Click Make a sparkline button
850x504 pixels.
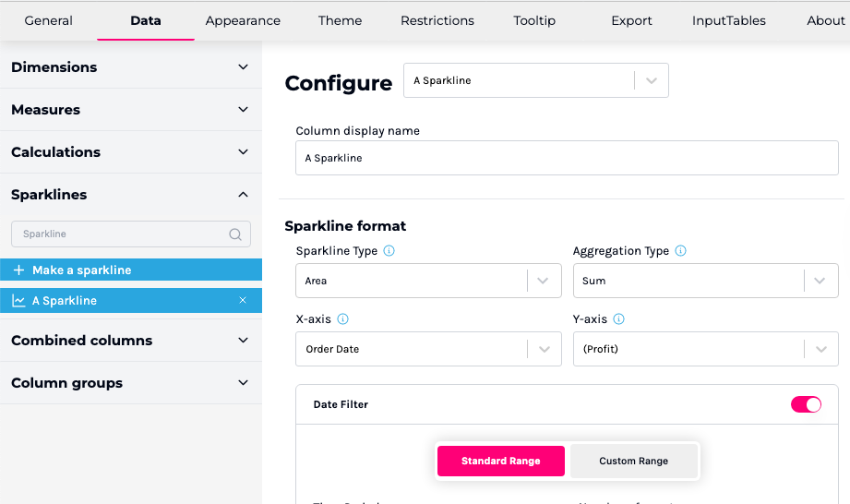pos(81,270)
